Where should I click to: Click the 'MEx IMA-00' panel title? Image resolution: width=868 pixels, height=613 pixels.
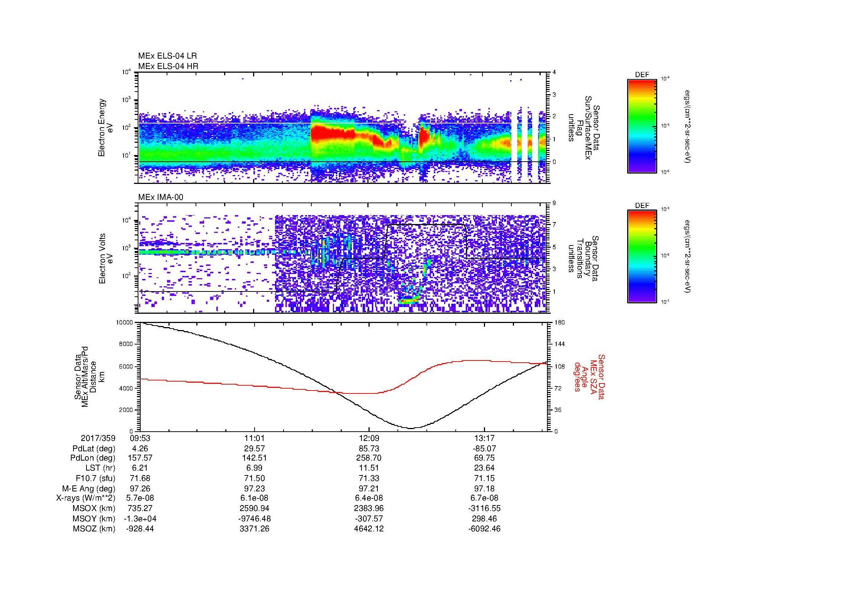(161, 197)
